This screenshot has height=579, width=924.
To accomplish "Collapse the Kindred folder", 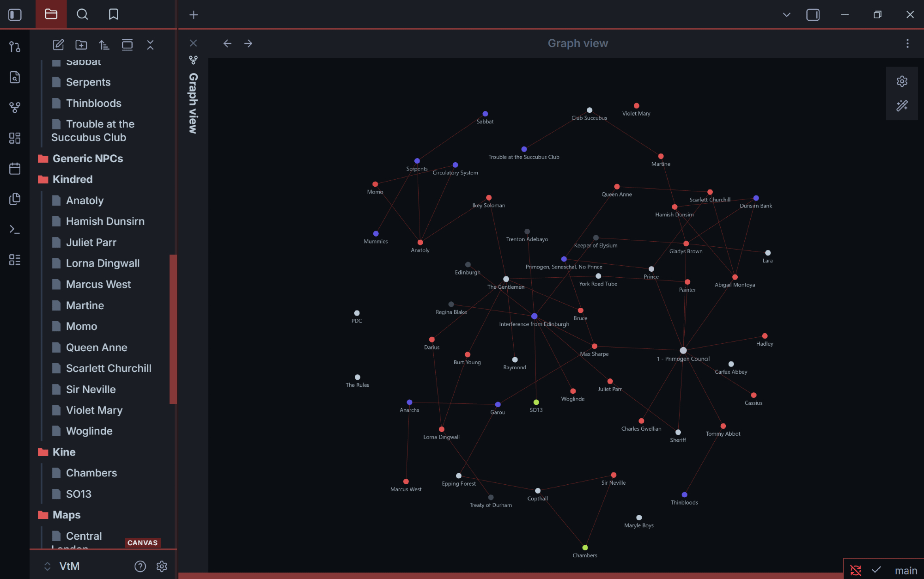I will click(x=73, y=179).
